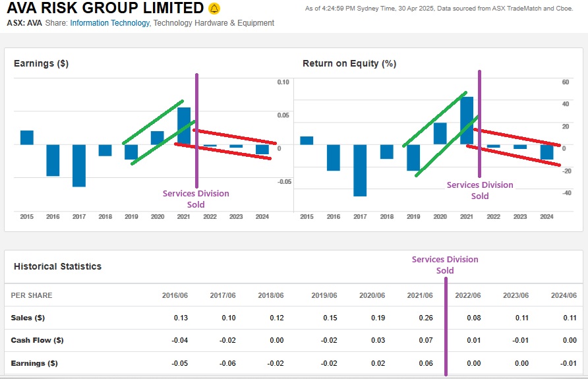
Task: Open the Information Technology sector link
Action: click(x=109, y=23)
